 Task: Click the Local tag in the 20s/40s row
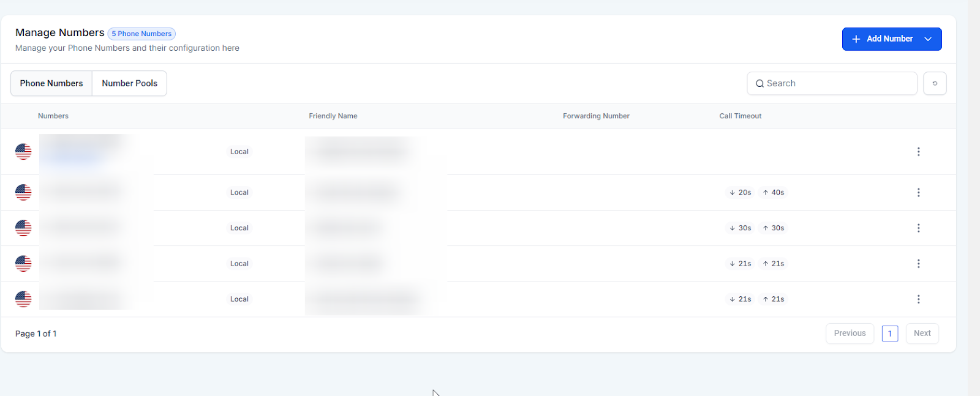(x=239, y=192)
